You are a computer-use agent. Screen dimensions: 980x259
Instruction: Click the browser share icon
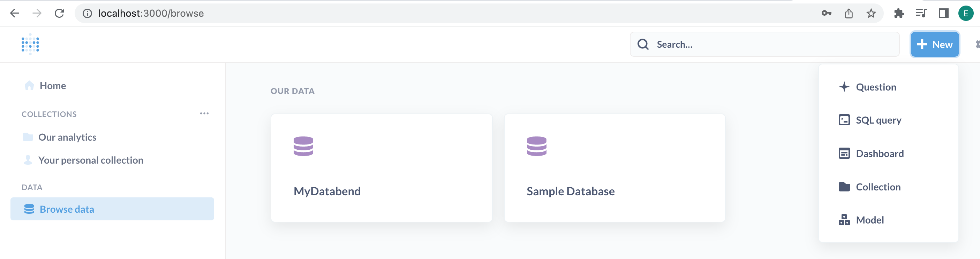[x=849, y=13]
